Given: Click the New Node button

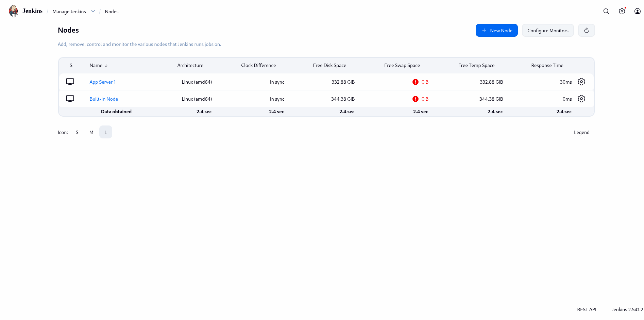Looking at the screenshot, I should [496, 31].
